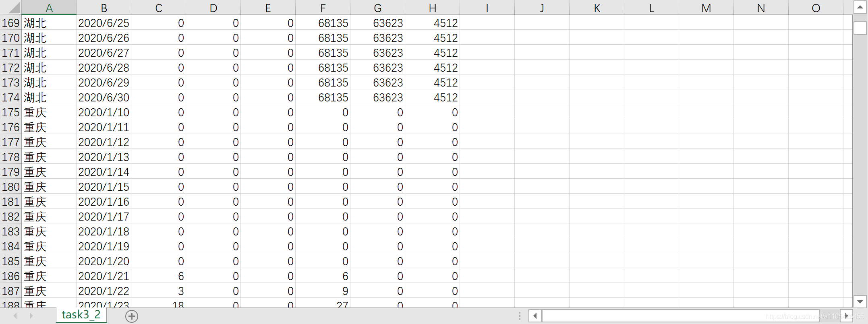Screen dimensions: 868x324
Task: Select column E header
Action: pos(268,8)
